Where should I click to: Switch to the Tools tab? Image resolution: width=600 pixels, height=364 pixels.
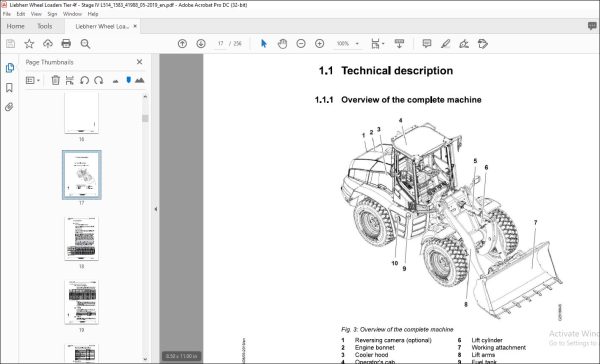pos(45,26)
